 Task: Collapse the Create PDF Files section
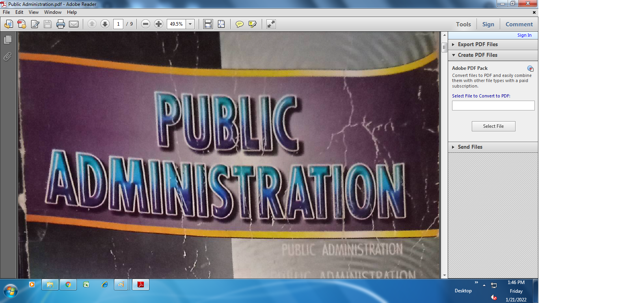pyautogui.click(x=493, y=55)
